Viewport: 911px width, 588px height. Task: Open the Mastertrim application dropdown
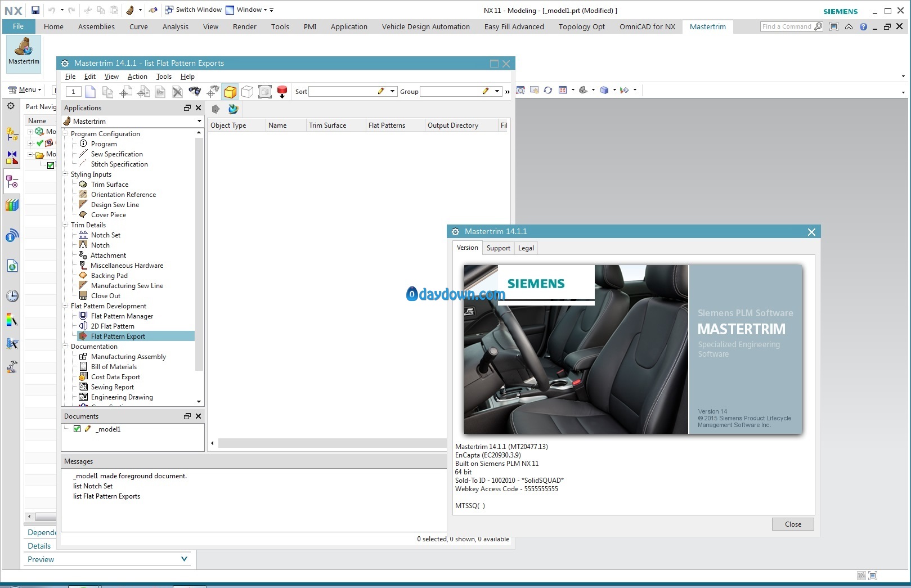pyautogui.click(x=199, y=122)
